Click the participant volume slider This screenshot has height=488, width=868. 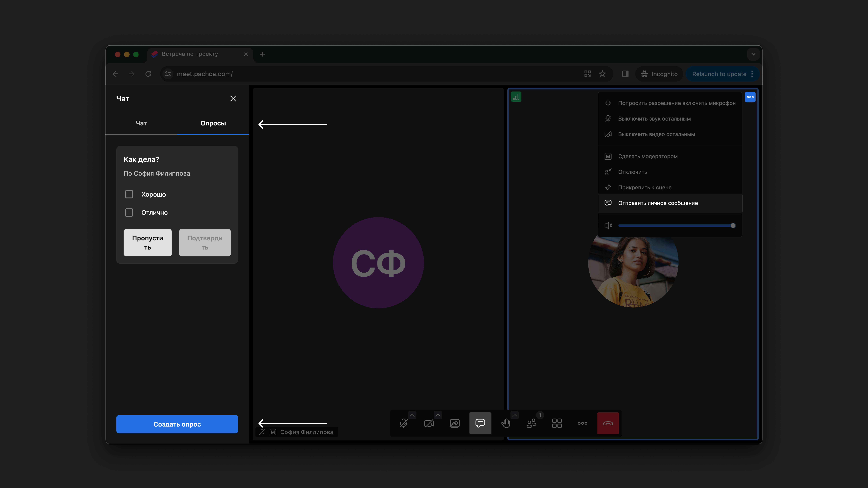pos(676,226)
